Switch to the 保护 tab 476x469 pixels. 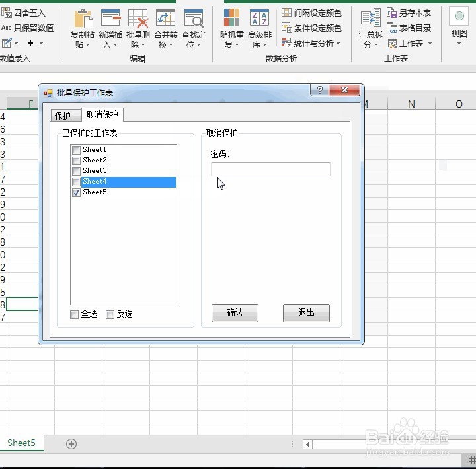pos(66,116)
